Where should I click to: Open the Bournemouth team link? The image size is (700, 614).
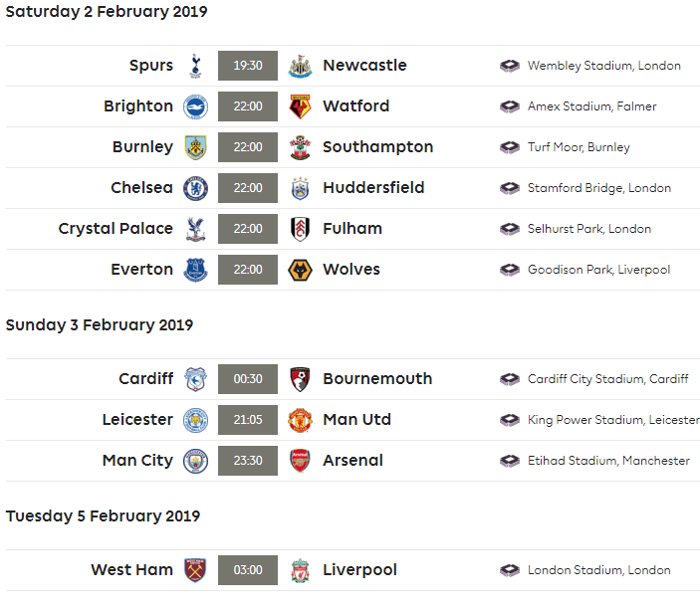click(x=377, y=379)
